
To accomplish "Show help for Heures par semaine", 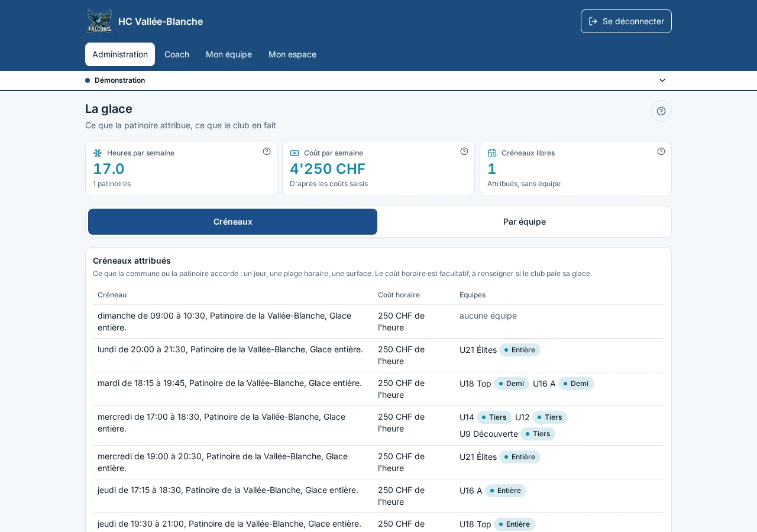I will coord(267,151).
